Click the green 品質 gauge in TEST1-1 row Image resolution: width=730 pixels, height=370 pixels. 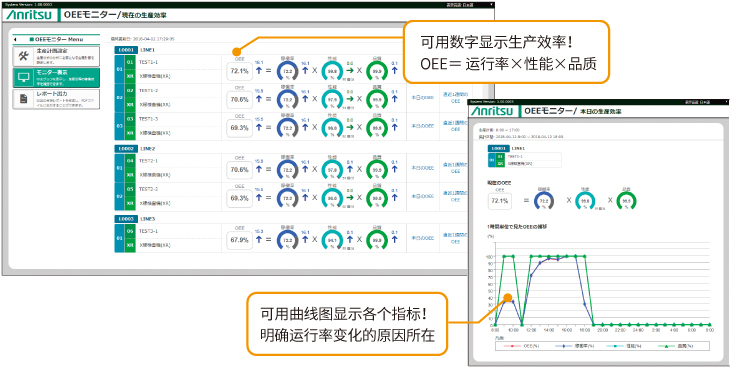pyautogui.click(x=377, y=71)
